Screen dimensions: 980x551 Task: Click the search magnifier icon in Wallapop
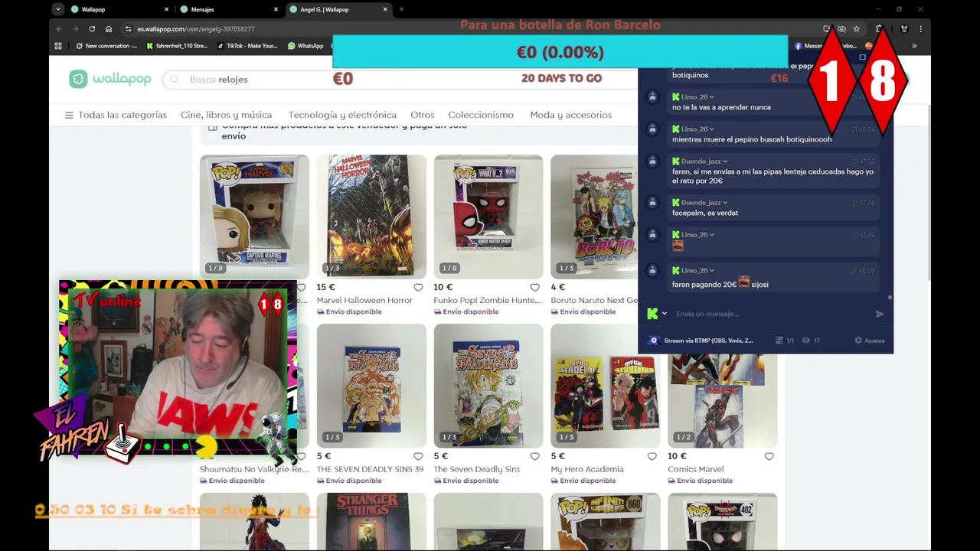(x=175, y=80)
